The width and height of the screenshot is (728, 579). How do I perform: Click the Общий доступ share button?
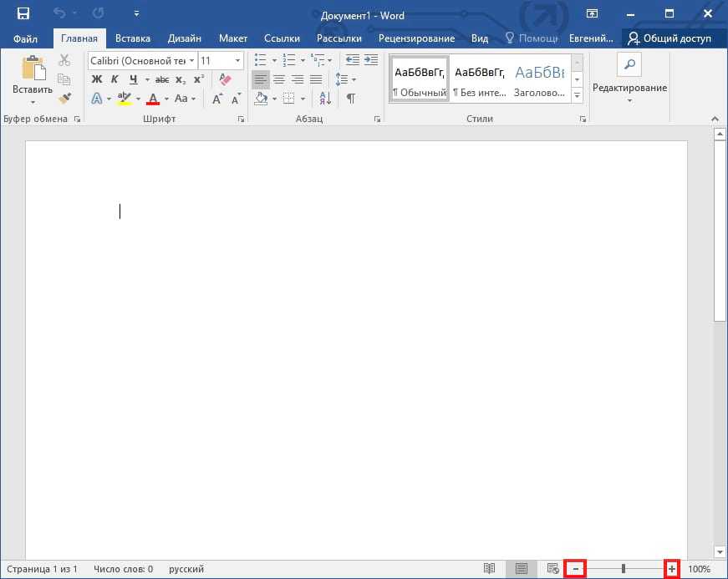669,38
